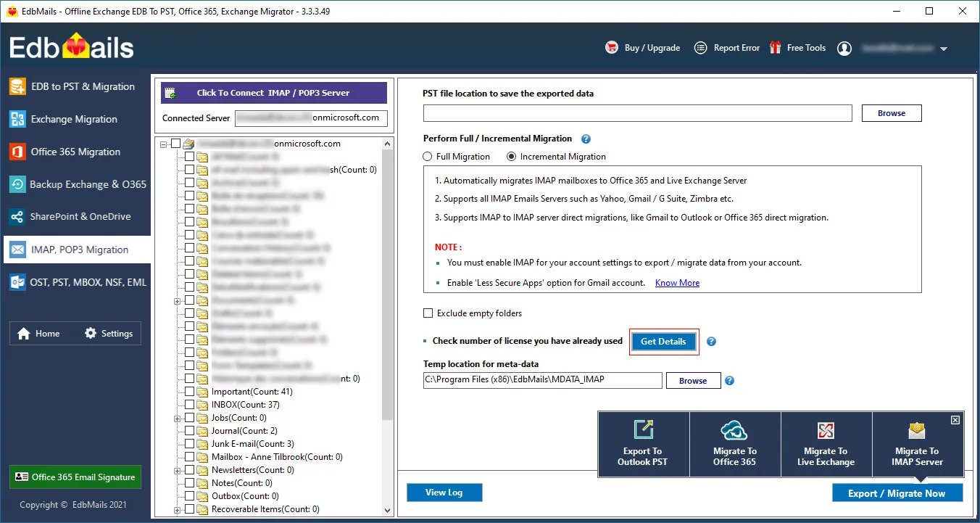Image resolution: width=980 pixels, height=523 pixels.
Task: Select Mailbox - Anne Tilbrook folder
Action: coord(277,457)
